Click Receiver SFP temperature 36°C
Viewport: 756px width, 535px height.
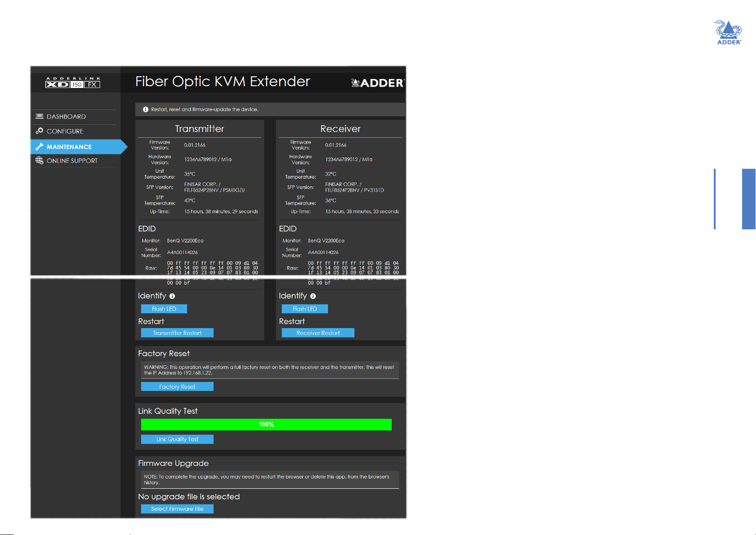click(331, 201)
